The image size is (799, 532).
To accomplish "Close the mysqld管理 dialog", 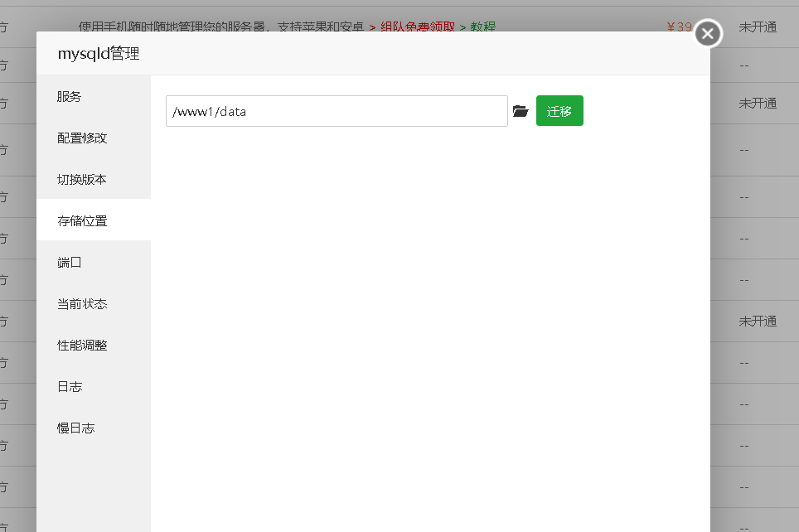I will 708,34.
